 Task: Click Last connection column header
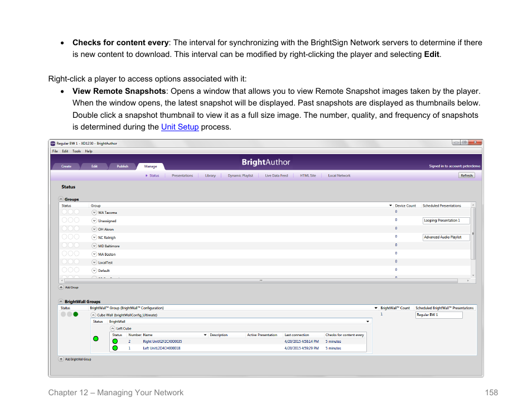[297, 335]
